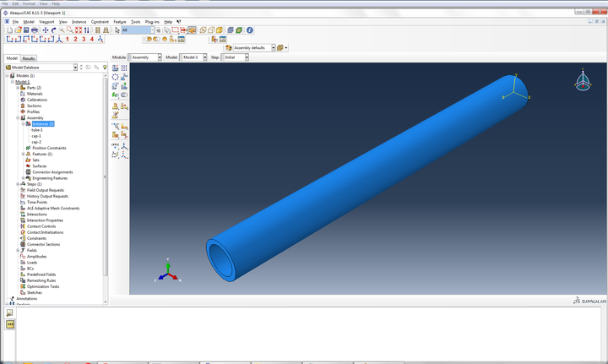Select the cap-1 instance in tree
Screen dimensions: 608x364
click(x=36, y=136)
